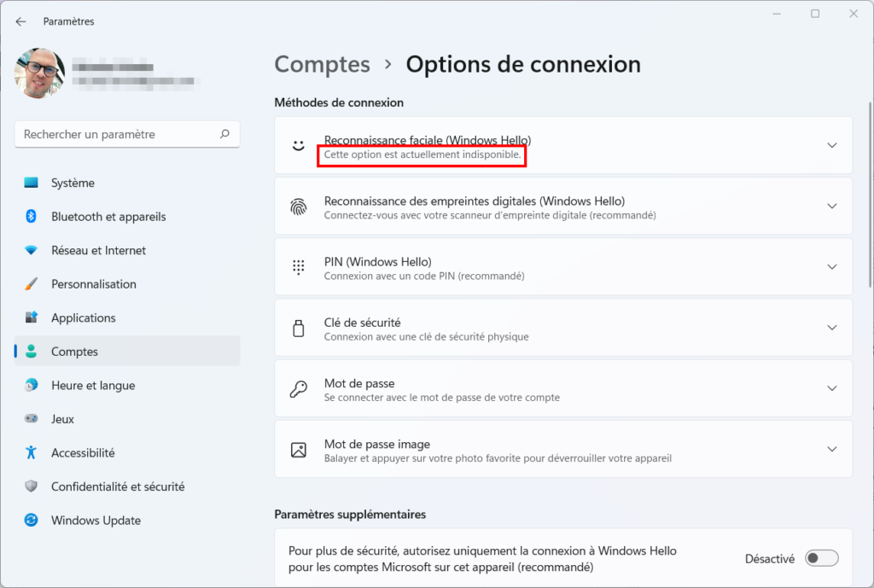Image resolution: width=874 pixels, height=588 pixels.
Task: Expand the Clé de sécurité chevron
Action: tap(831, 328)
